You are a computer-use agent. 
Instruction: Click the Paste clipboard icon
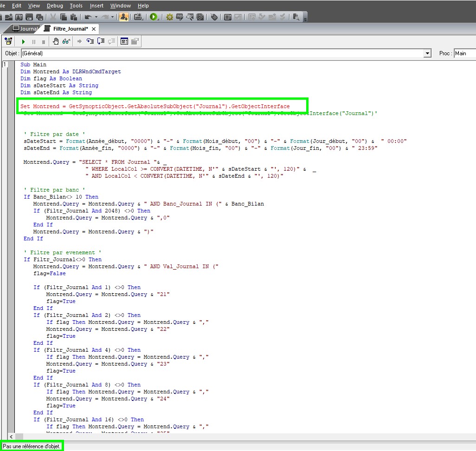tap(74, 17)
